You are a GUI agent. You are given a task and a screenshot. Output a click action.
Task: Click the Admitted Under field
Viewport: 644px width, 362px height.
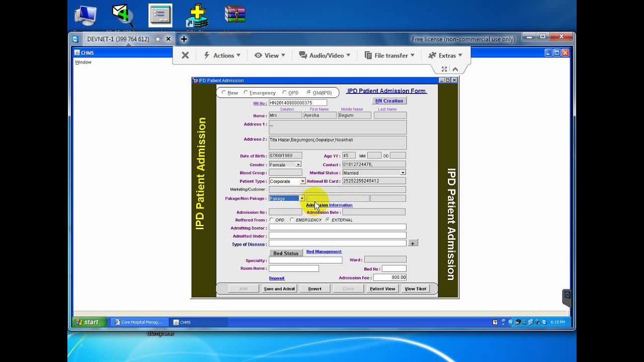click(337, 235)
